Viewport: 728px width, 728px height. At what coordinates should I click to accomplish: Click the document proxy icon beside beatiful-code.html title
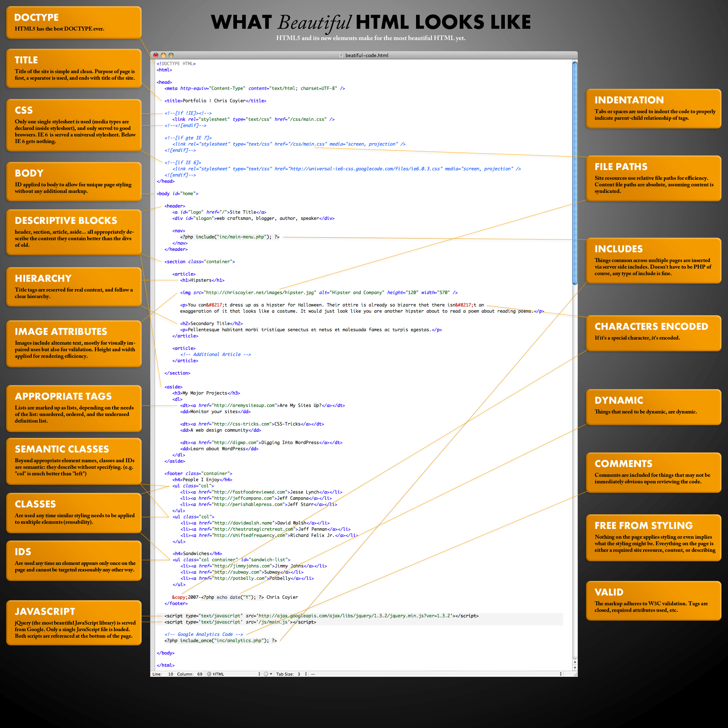pyautogui.click(x=341, y=55)
